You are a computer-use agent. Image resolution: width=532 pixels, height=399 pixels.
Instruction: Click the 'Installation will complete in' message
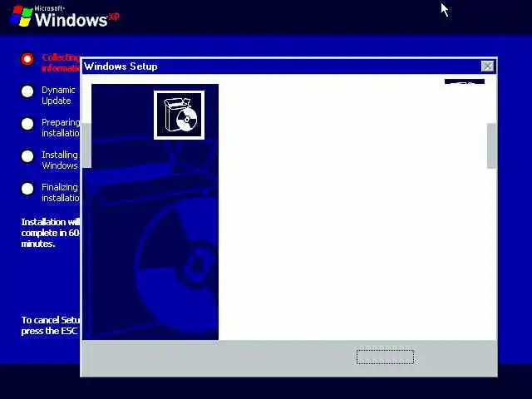tap(51, 233)
